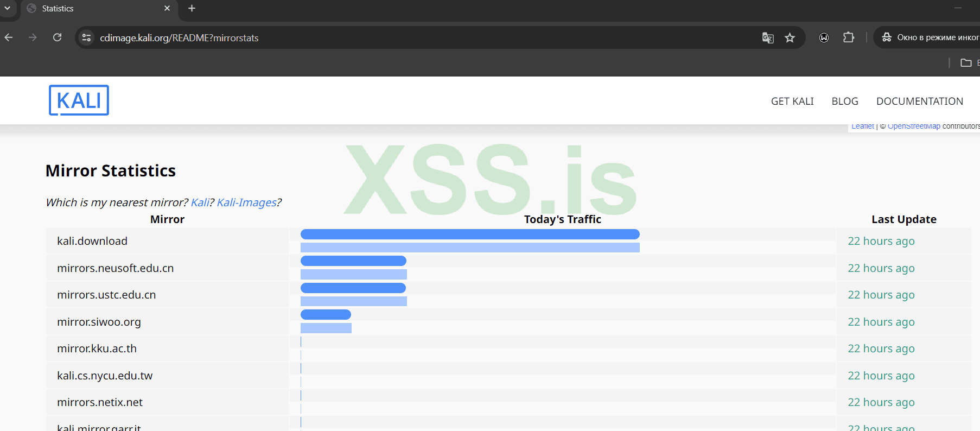Click mirrors.netix.net's 22 hours ago update time
980x431 pixels.
(x=881, y=402)
